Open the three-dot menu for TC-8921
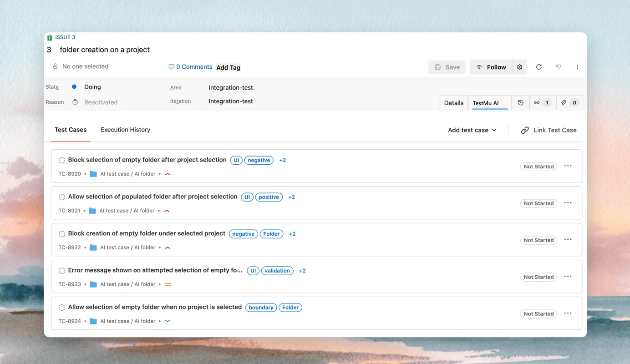The height and width of the screenshot is (364, 630). tap(568, 203)
